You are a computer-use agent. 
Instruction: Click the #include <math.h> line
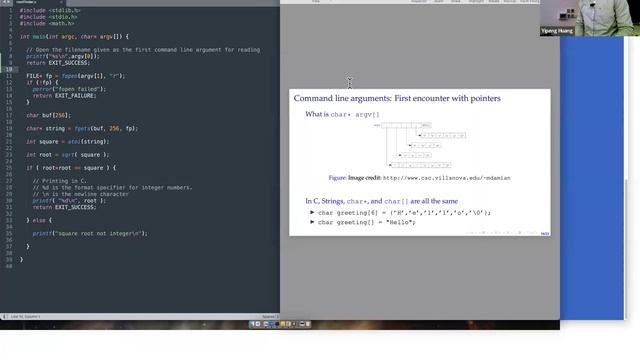(47, 24)
